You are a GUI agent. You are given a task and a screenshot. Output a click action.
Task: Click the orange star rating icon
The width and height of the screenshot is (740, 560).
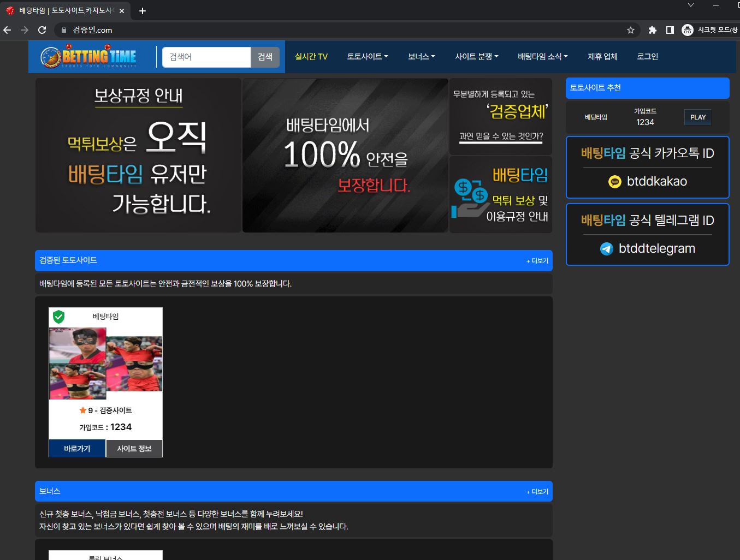[x=83, y=410]
